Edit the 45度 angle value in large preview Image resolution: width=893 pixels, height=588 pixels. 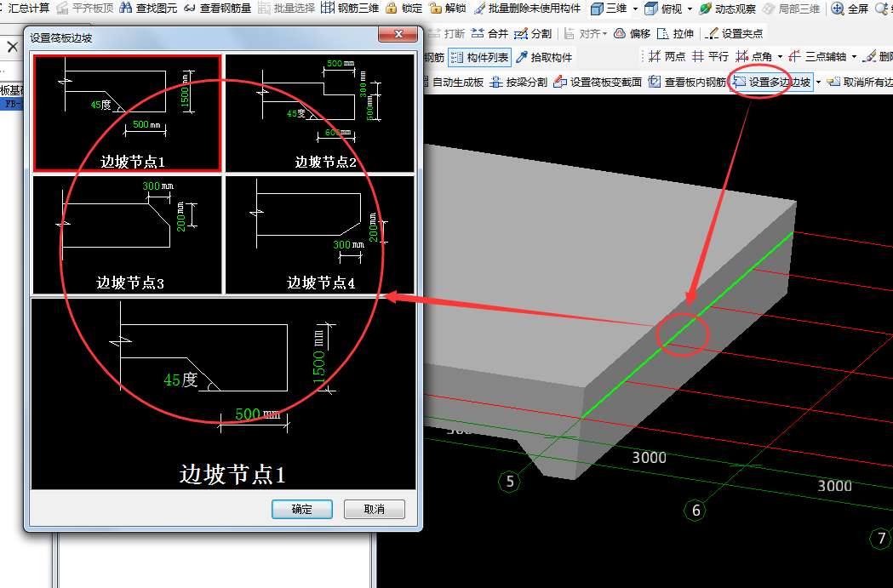point(180,380)
